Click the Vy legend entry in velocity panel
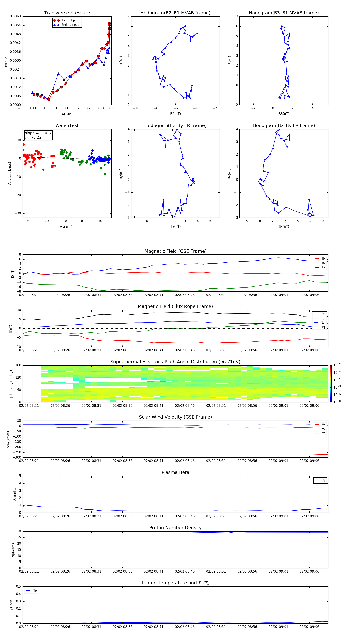 (320, 429)
